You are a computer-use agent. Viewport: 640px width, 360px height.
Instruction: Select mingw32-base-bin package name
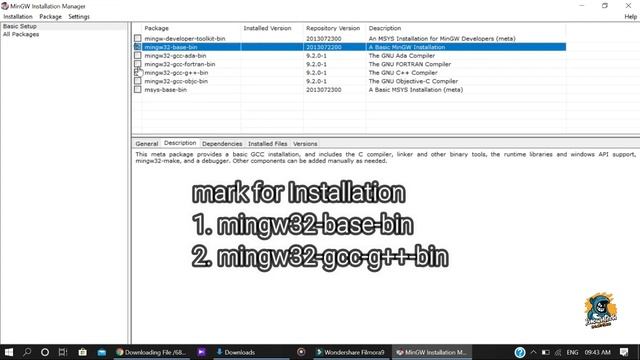click(x=171, y=47)
